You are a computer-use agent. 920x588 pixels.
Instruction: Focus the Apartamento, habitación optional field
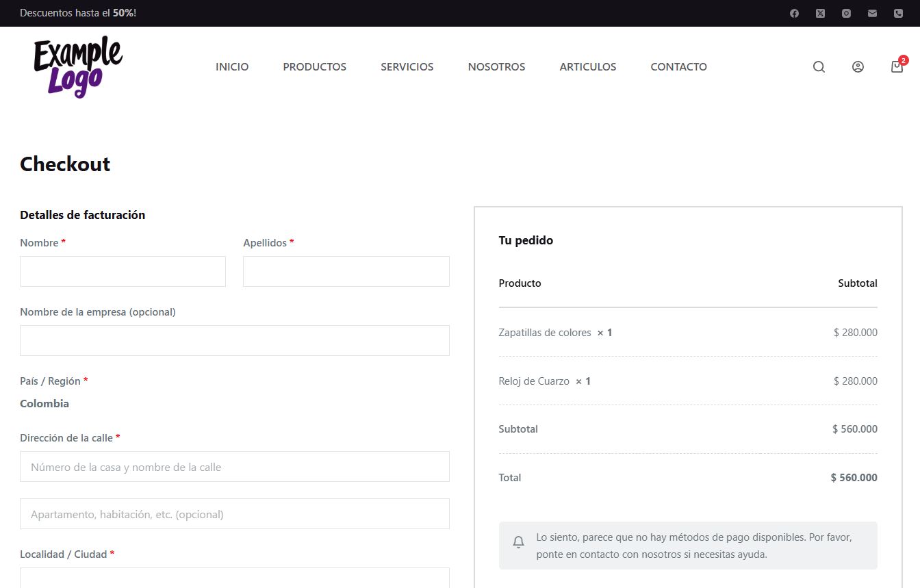click(x=234, y=513)
